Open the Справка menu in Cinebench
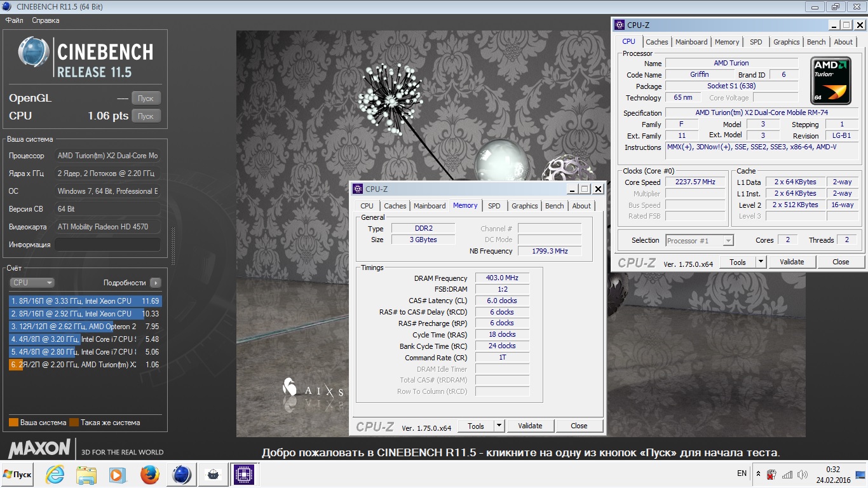868x488 pixels. tap(46, 20)
